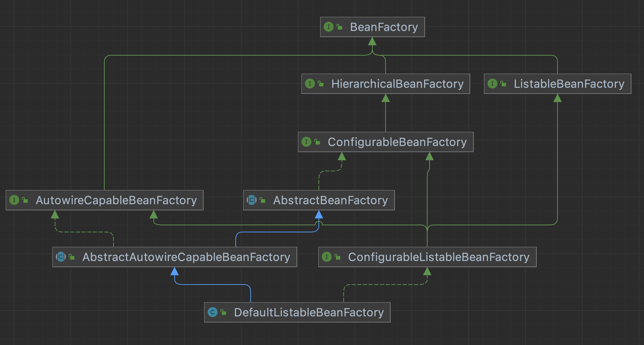Click the interface icon beside BeanFactory

click(x=328, y=27)
